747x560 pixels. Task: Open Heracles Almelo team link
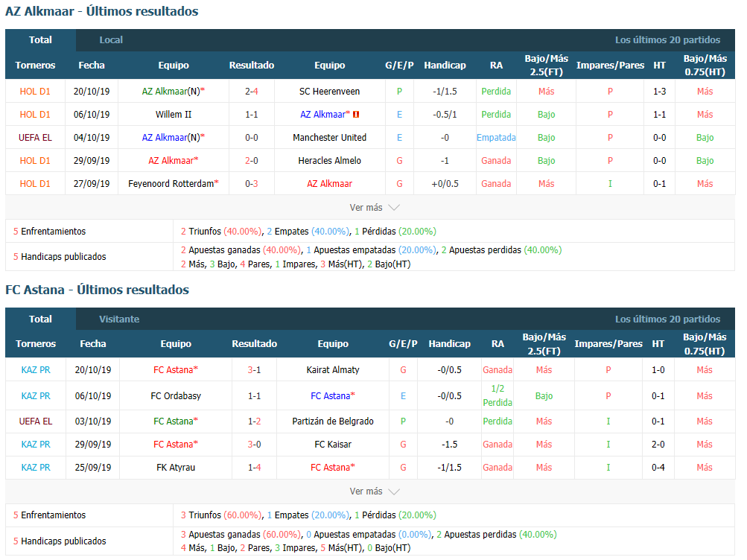(329, 160)
